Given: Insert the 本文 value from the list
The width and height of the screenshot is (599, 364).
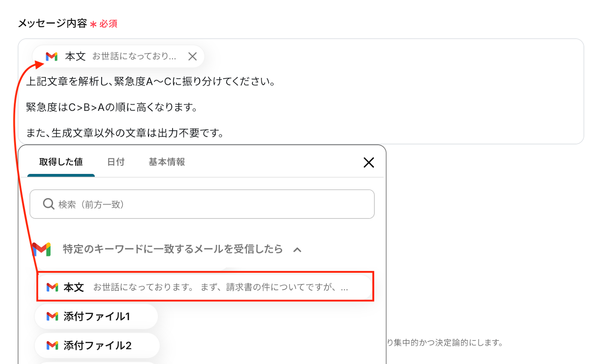Looking at the screenshot, I should click(x=205, y=287).
